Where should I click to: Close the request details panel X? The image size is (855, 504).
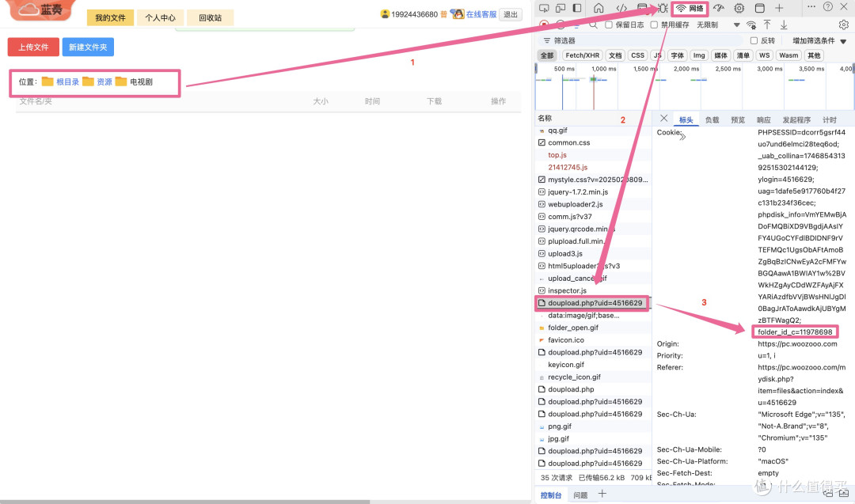pos(663,118)
